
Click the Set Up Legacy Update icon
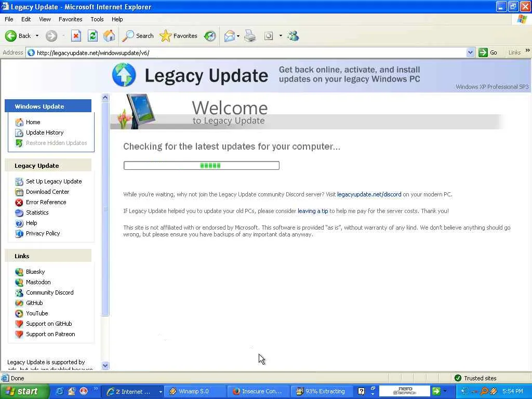(19, 181)
